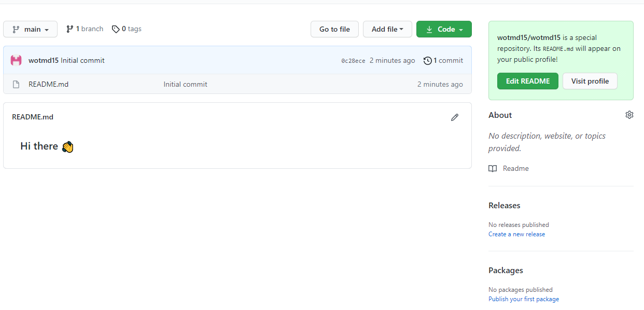Click the download icon on the Code button
This screenshot has height=310, width=644.
(x=429, y=29)
